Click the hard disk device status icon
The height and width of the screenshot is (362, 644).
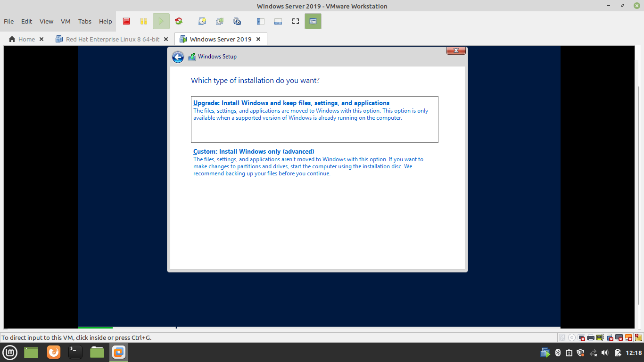[x=562, y=337]
